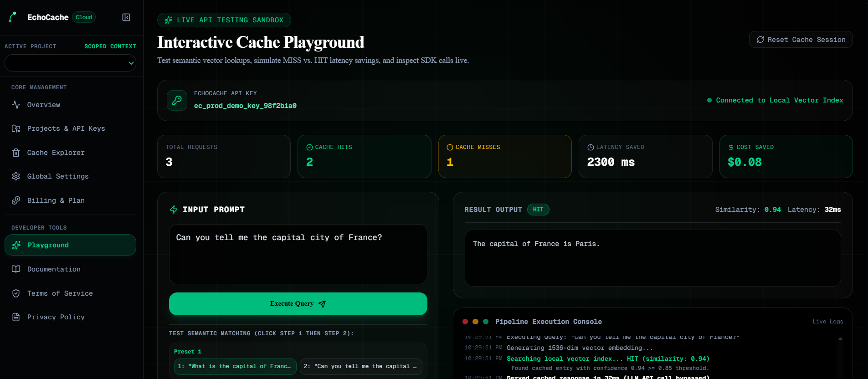Click the Playground sparkle icon

[16, 245]
